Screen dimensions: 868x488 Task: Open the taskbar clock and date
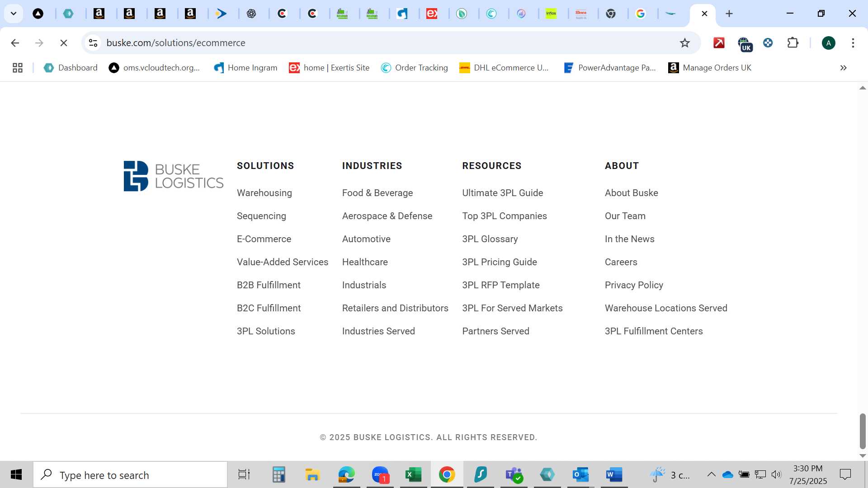point(808,474)
